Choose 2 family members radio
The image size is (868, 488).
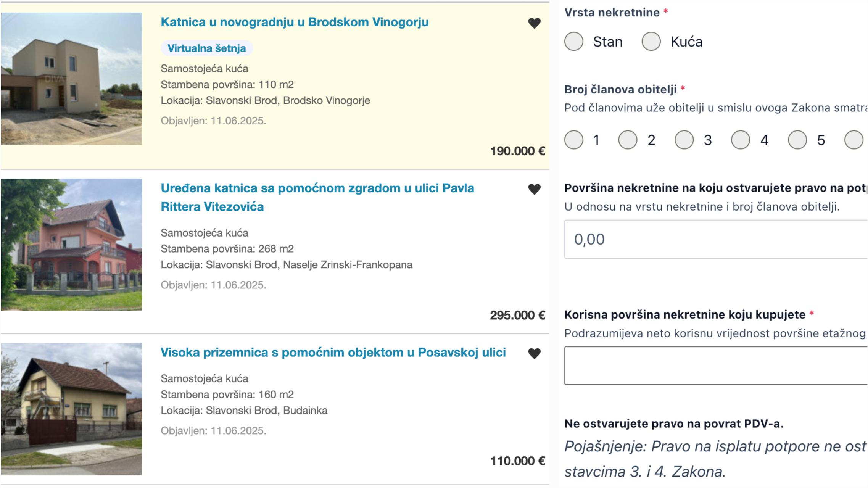point(628,140)
